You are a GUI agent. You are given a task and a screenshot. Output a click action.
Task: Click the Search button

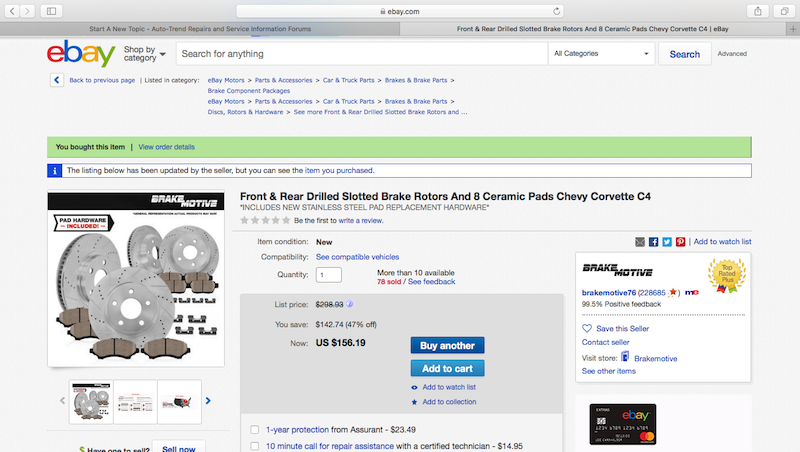pyautogui.click(x=685, y=54)
